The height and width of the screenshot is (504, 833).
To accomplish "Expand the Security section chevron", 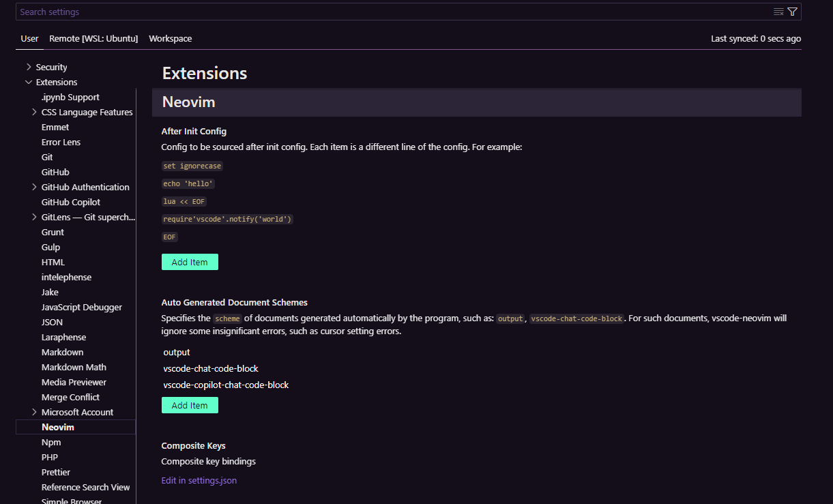I will (x=29, y=67).
